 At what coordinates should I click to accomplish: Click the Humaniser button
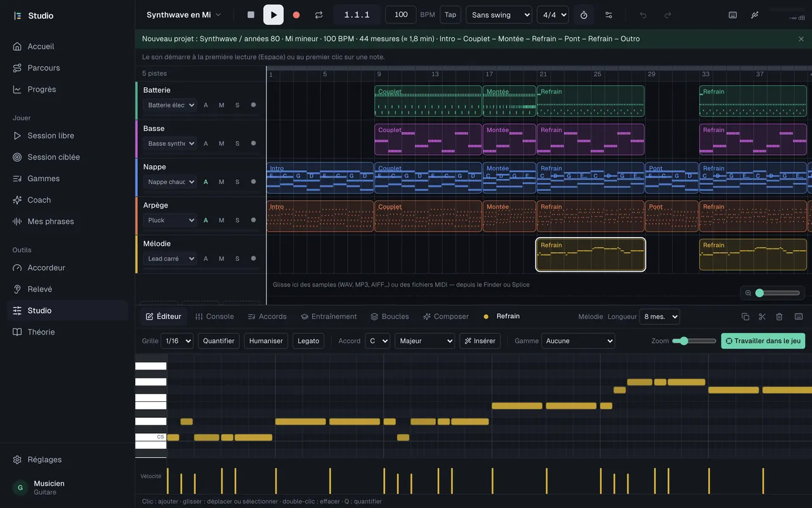click(266, 341)
